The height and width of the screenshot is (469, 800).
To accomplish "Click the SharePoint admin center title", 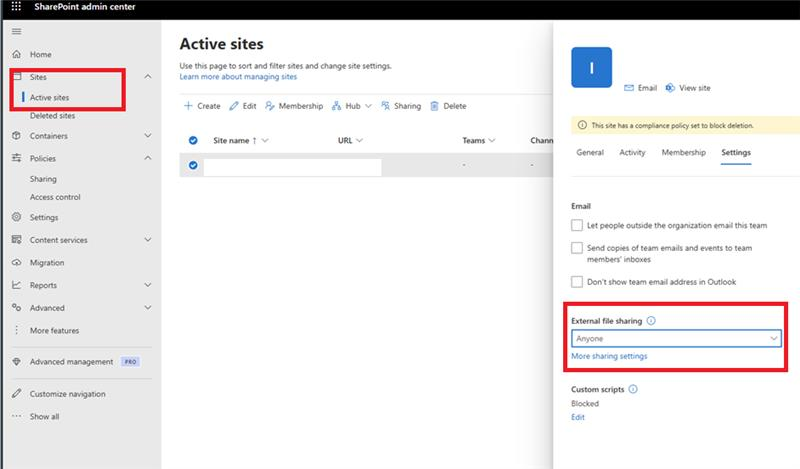I will coord(85,7).
